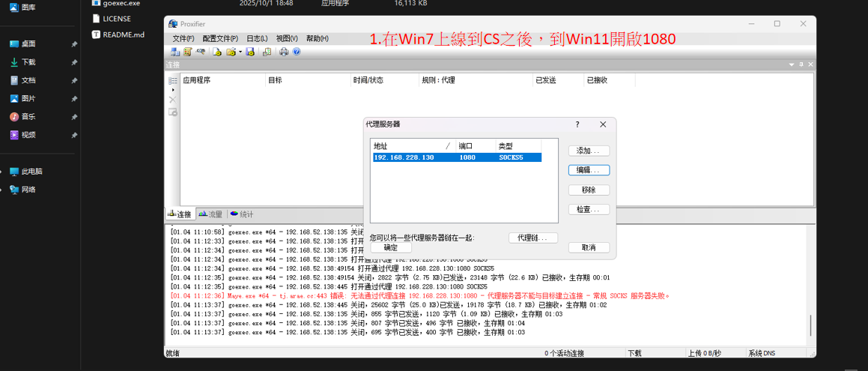The height and width of the screenshot is (371, 868).
Task: Cancel dialog with 取消 button
Action: click(589, 247)
